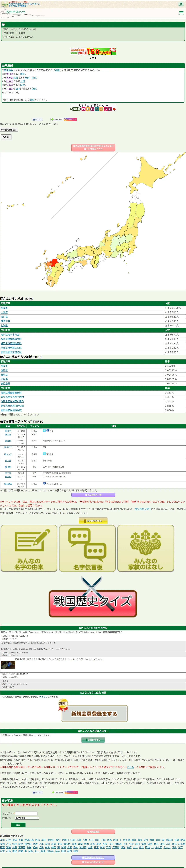Open the 福岡県福岡市博多区 link

point(11,352)
